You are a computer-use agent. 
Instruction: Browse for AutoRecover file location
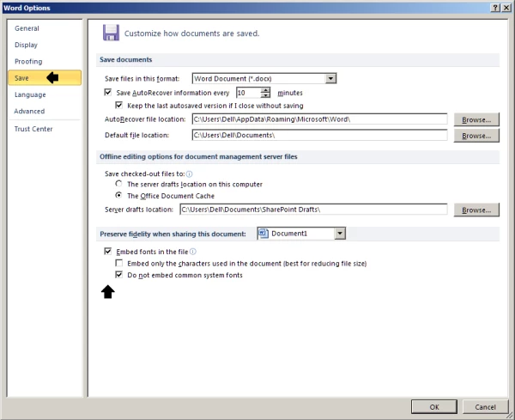pyautogui.click(x=476, y=119)
